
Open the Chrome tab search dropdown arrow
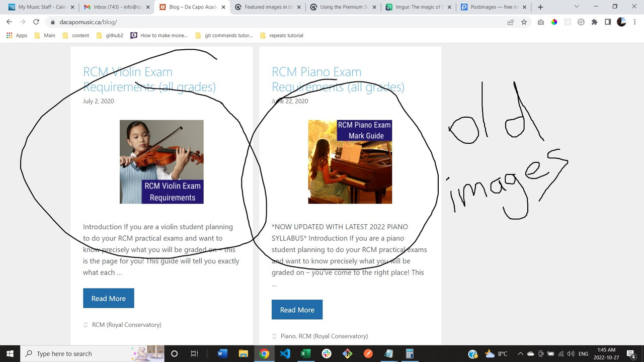(x=577, y=7)
